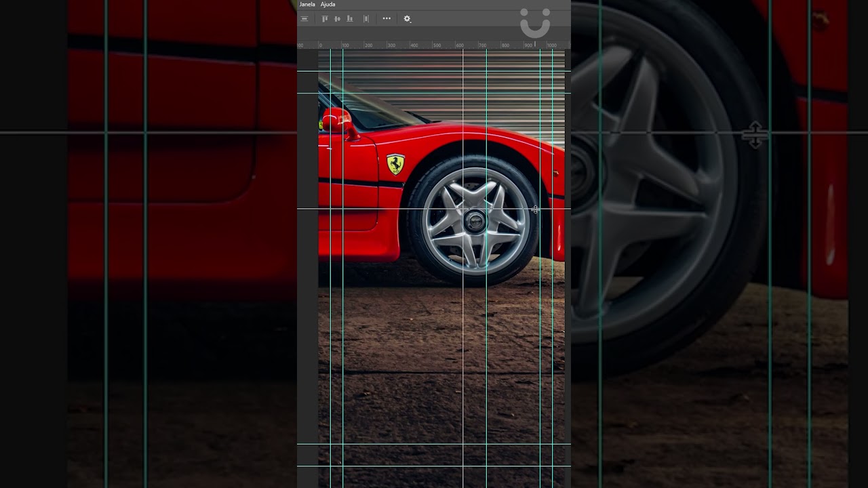
Task: Click the align top edges icon
Action: 325,19
